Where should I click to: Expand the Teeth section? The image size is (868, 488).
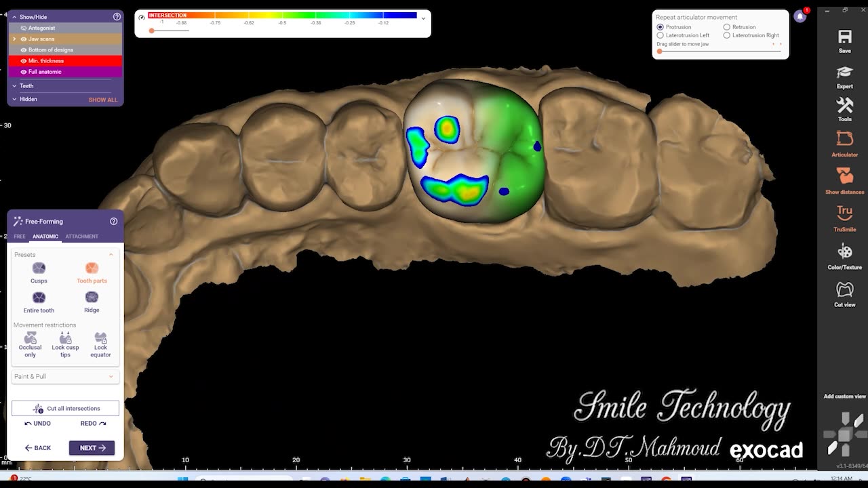click(x=14, y=86)
